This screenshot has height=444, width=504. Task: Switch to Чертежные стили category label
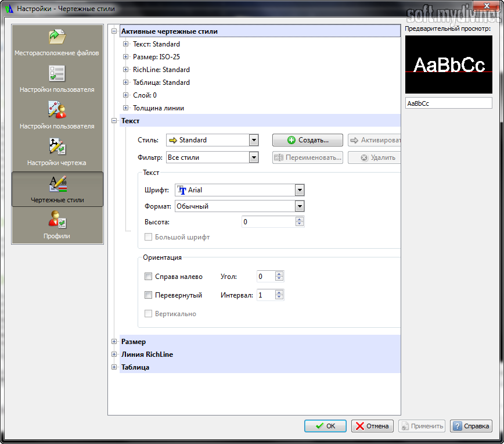click(57, 200)
